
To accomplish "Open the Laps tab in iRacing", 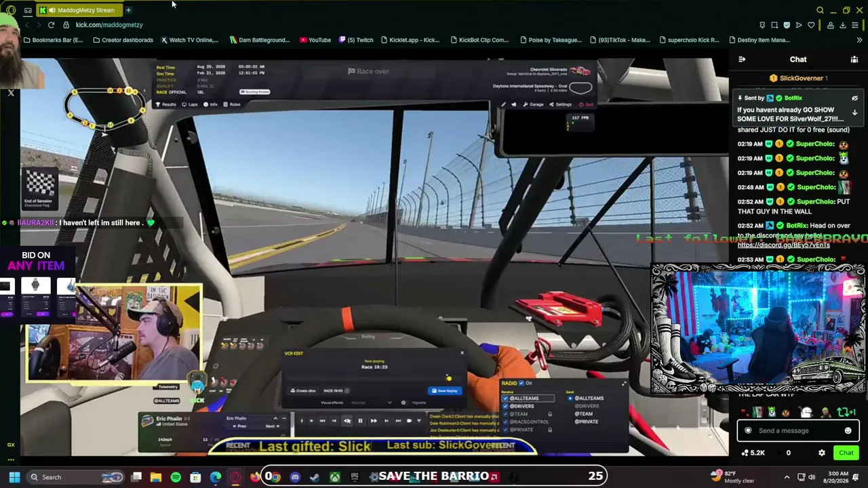I will pos(190,104).
